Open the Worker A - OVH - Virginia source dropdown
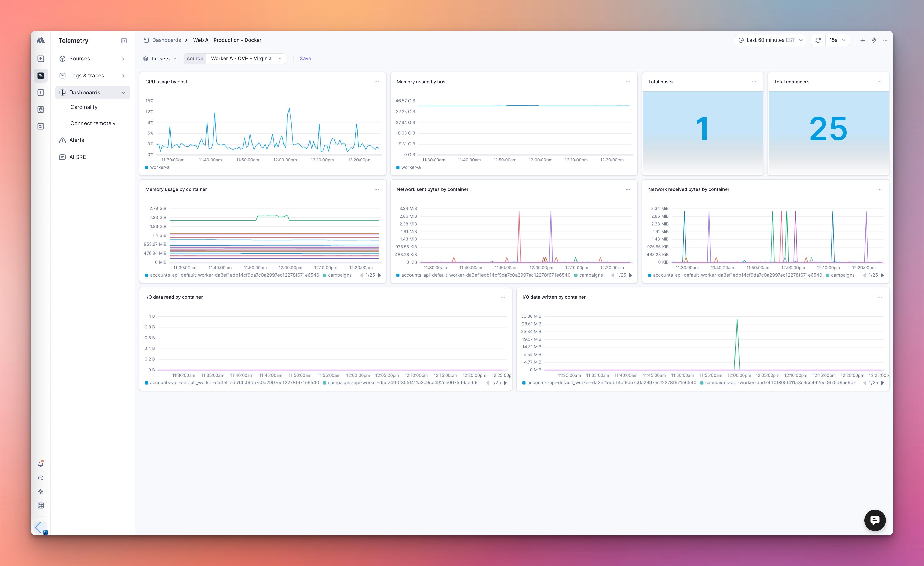The height and width of the screenshot is (566, 924). click(x=246, y=58)
